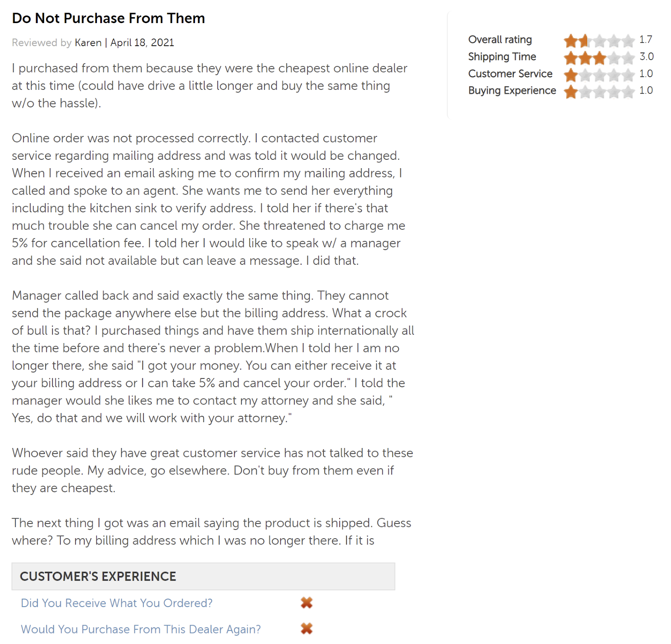Select the 'Buying Experience' label
The width and height of the screenshot is (671, 644).
coord(512,91)
